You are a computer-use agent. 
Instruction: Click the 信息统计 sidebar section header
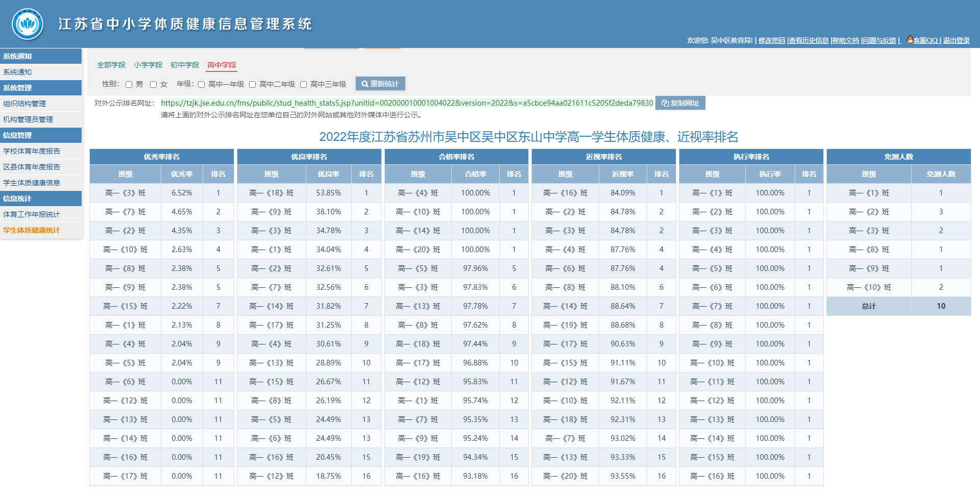41,199
